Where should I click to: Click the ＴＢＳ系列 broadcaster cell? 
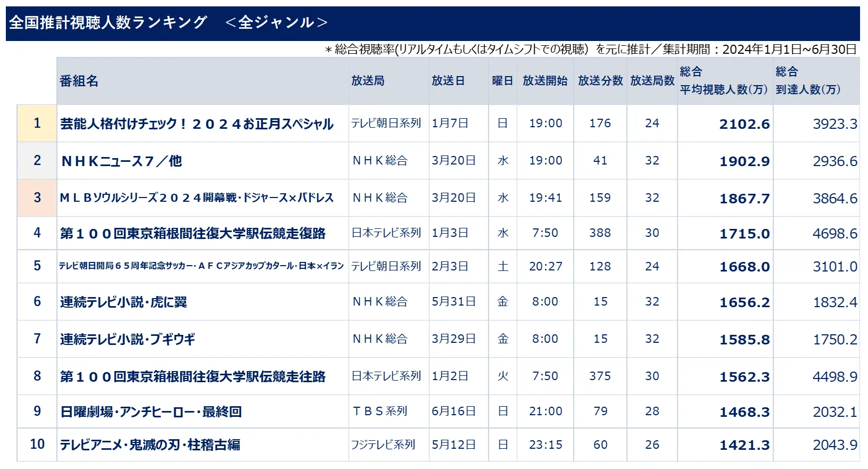click(x=380, y=412)
